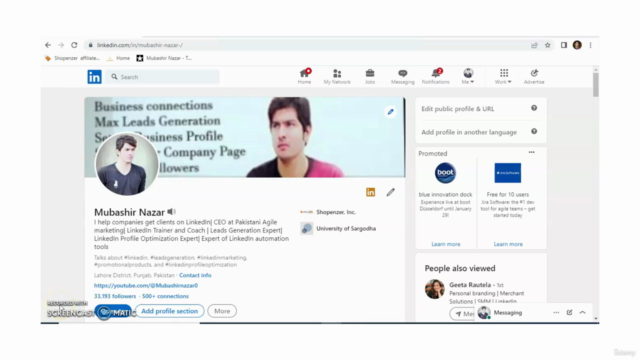Open Add profile in another language

(x=469, y=132)
